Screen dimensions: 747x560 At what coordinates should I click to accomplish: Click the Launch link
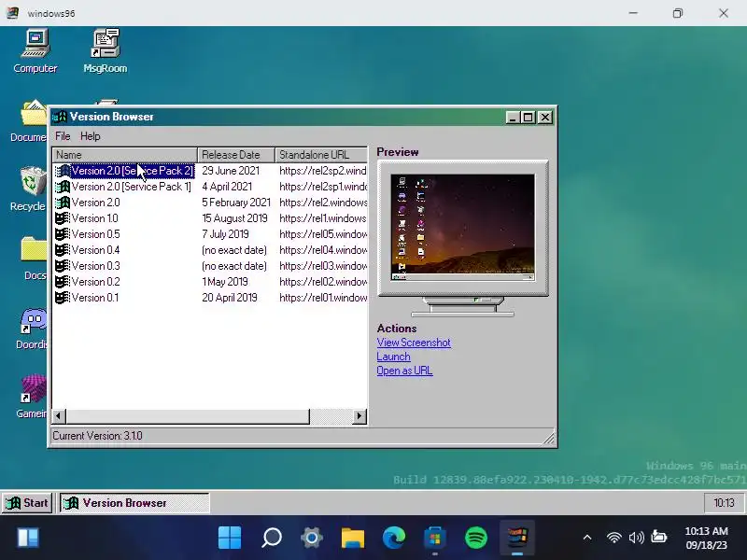tap(393, 357)
